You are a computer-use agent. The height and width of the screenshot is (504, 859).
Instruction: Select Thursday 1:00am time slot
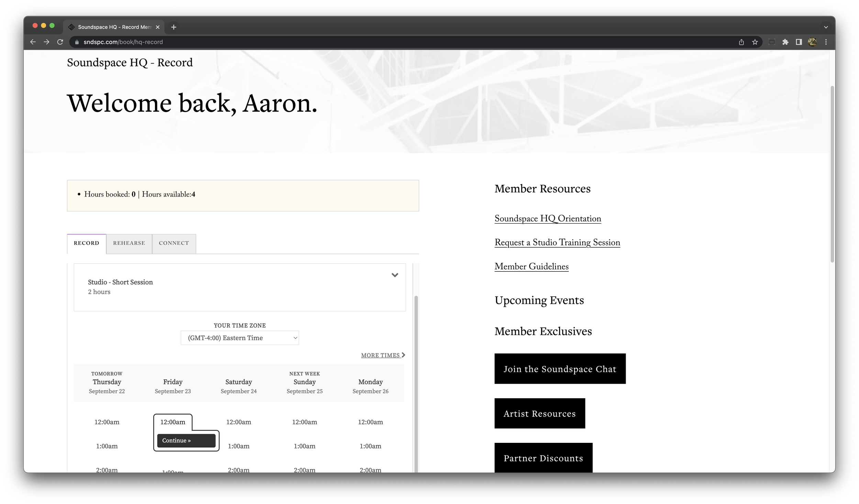coord(107,446)
